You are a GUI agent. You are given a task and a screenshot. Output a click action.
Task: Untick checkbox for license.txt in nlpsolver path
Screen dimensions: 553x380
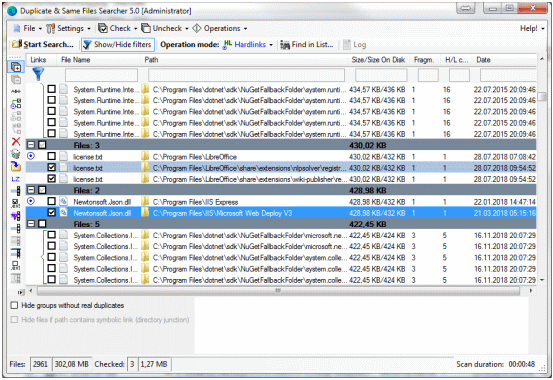pos(51,168)
